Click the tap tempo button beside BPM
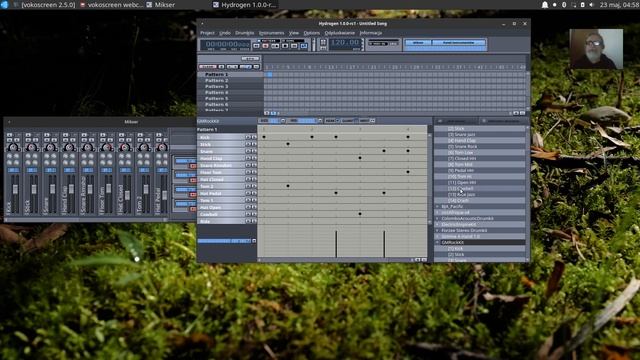640x360 pixels. click(323, 42)
